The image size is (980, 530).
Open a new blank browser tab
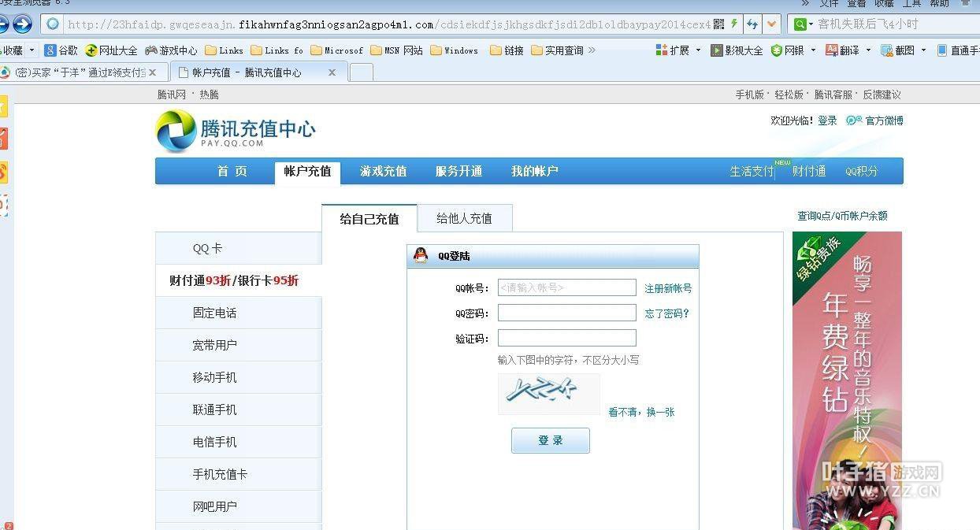coord(361,72)
